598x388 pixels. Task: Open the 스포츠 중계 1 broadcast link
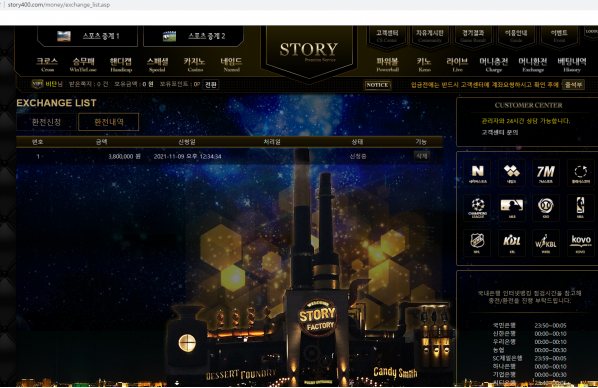tap(88, 36)
